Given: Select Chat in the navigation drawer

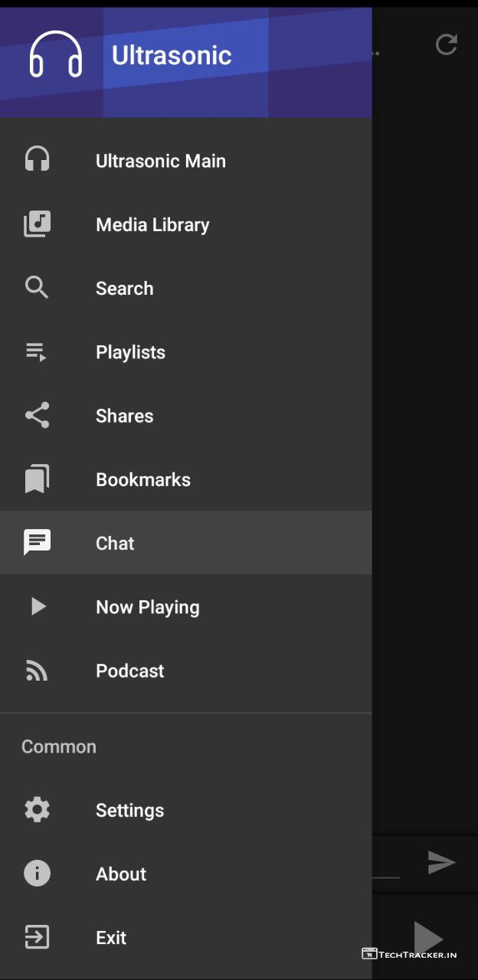Looking at the screenshot, I should [x=115, y=543].
